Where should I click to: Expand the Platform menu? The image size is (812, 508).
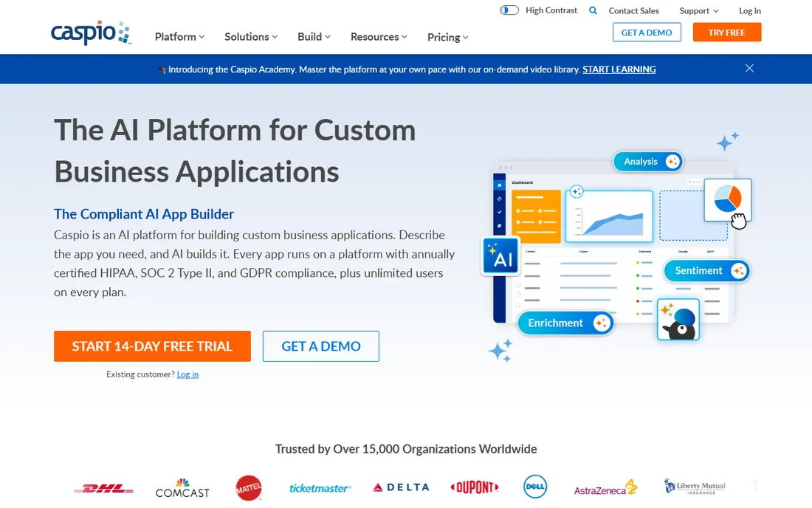(179, 37)
